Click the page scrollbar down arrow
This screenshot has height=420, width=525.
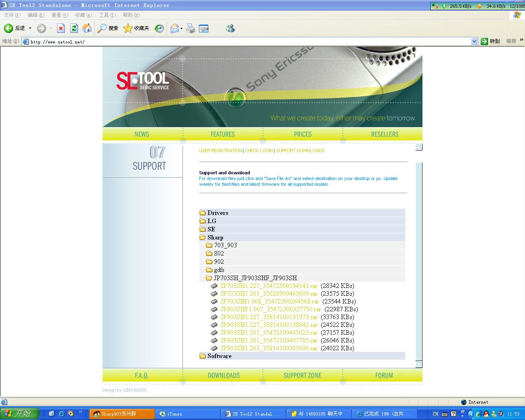click(x=419, y=364)
